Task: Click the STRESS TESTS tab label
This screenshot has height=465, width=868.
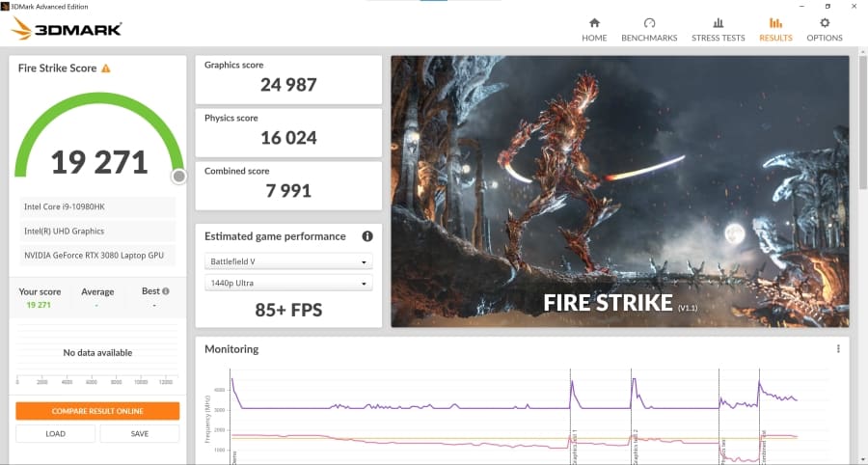Action: pos(718,39)
